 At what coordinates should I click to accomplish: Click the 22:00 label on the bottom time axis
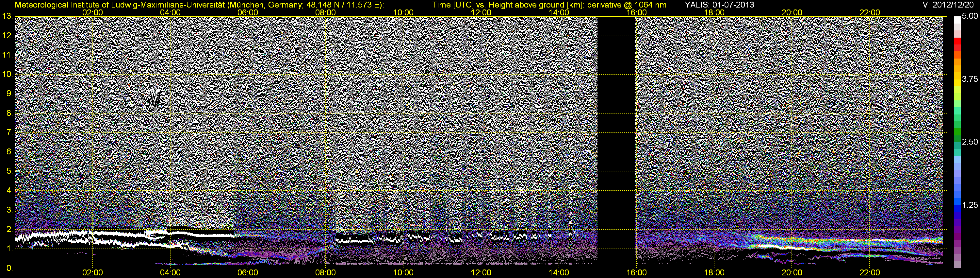870,273
